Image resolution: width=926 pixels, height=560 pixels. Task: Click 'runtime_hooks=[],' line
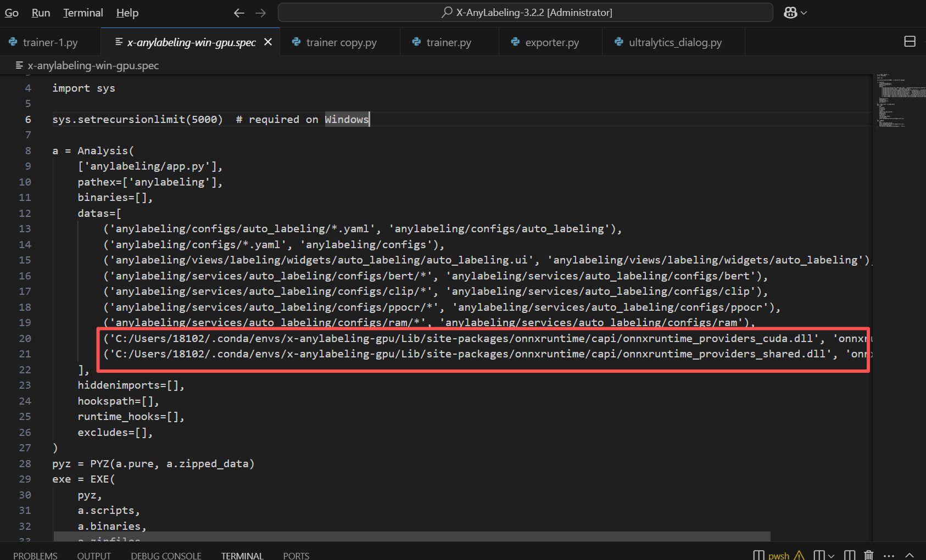[x=131, y=416]
